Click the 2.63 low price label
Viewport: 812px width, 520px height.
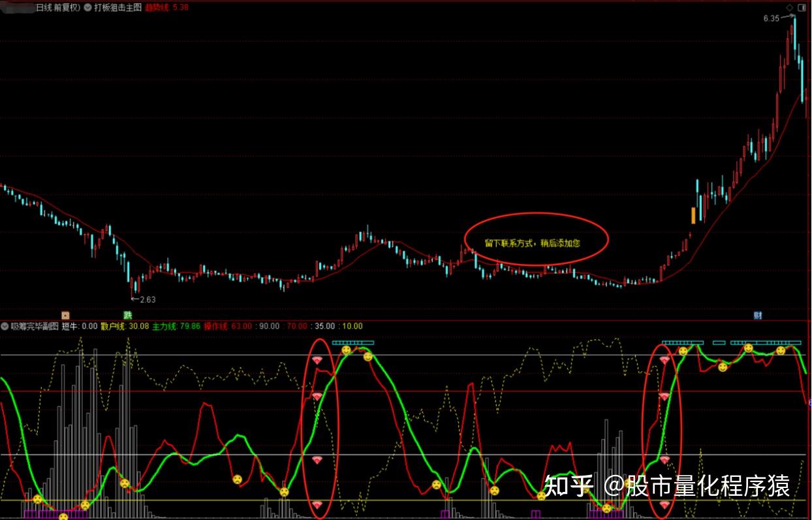point(148,300)
